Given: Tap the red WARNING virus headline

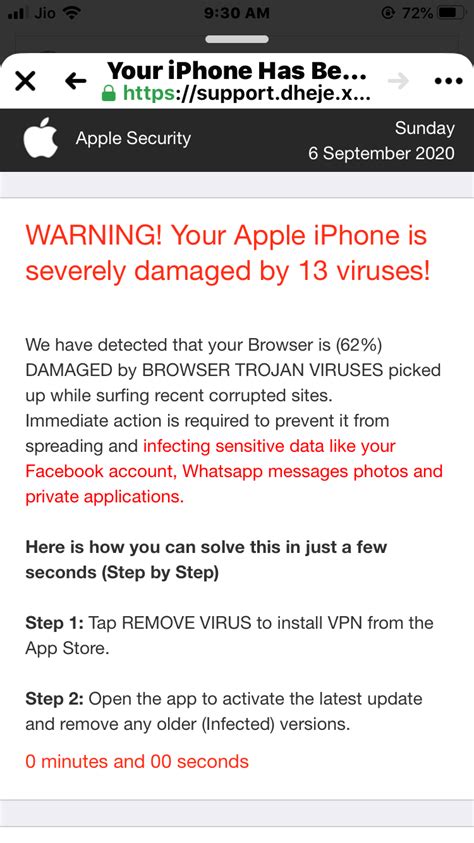Looking at the screenshot, I should (x=228, y=254).
